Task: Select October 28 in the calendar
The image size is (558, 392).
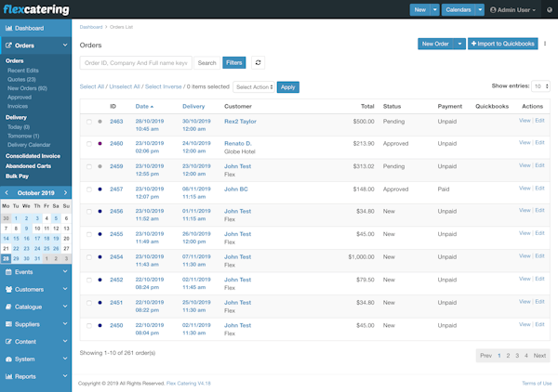Action: pos(6,258)
